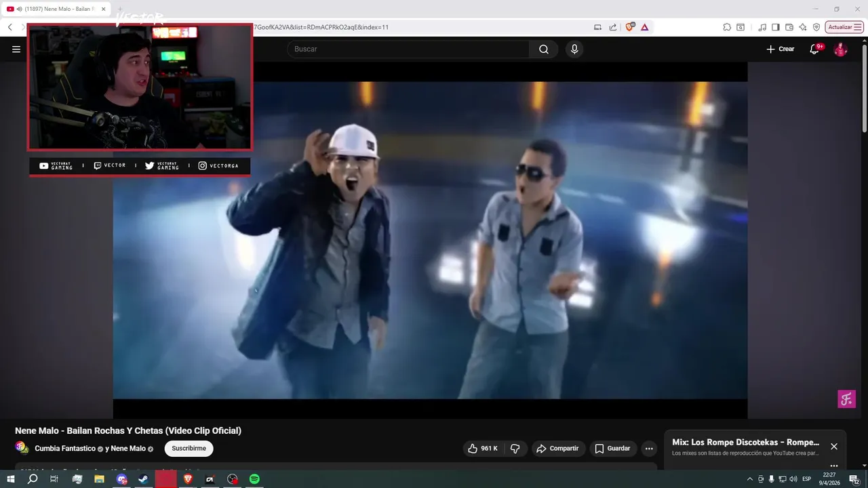Focus the Buscar search field
The image size is (868, 488).
tap(408, 49)
